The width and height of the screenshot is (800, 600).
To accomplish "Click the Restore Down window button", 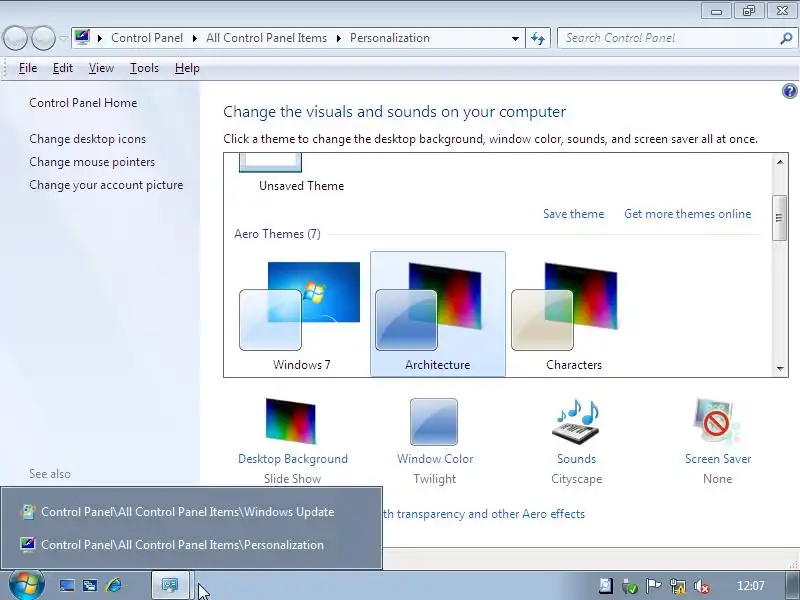I will [748, 11].
